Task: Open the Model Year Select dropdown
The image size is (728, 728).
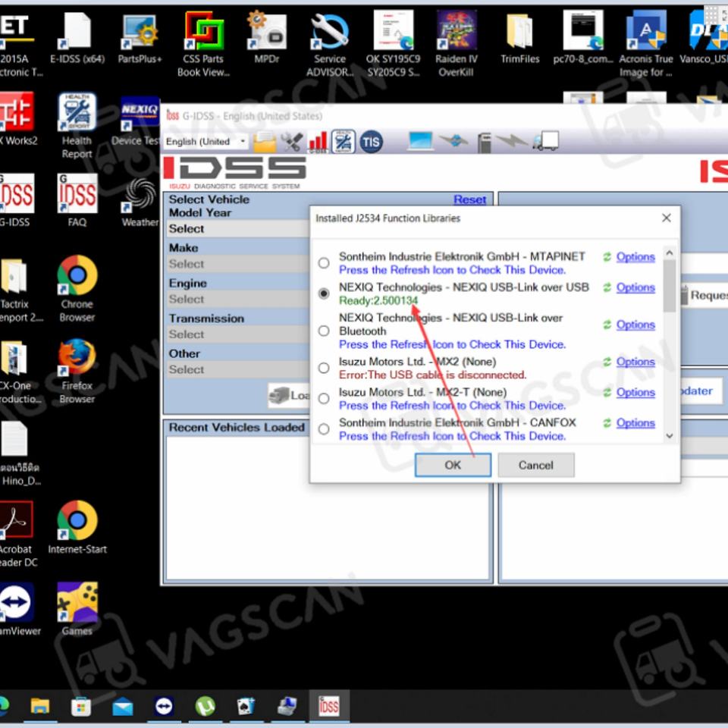Action: (x=238, y=228)
